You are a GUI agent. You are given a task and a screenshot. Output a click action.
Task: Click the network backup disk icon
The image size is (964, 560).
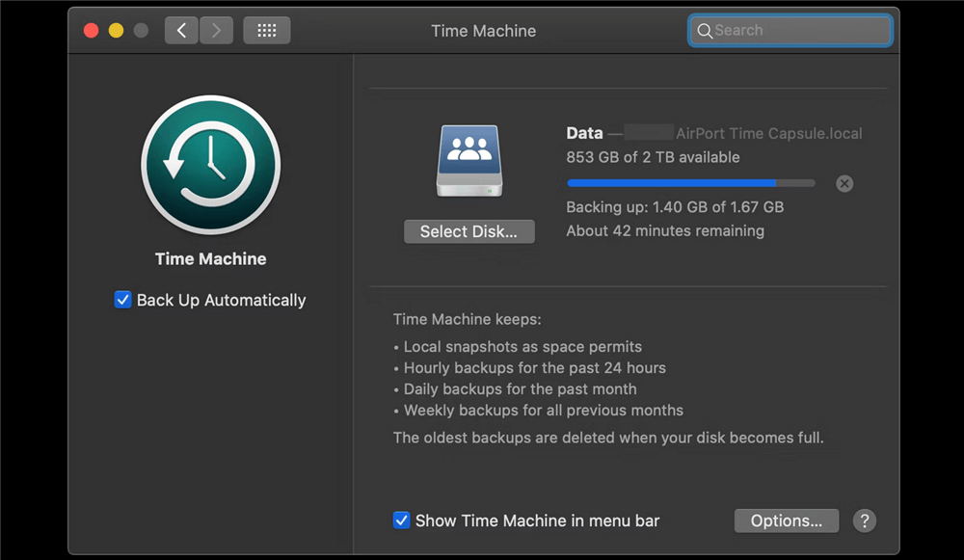[469, 162]
